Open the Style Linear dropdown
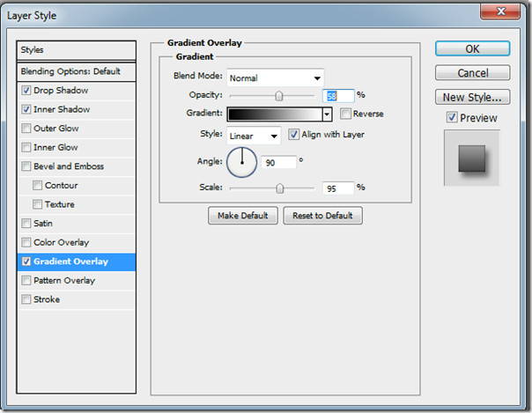This screenshot has width=532, height=413. (x=254, y=136)
